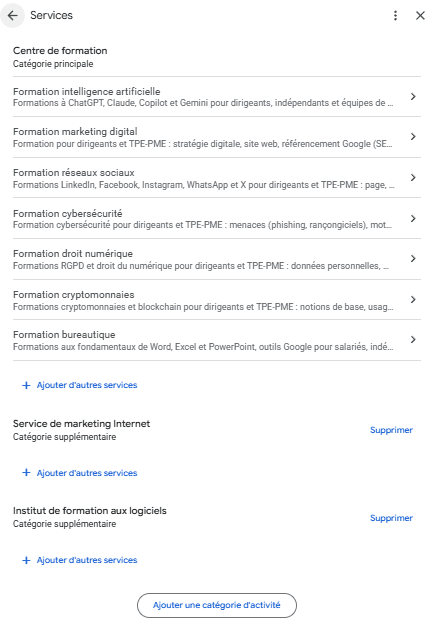Screen dimensions: 432x641
Task: Click plus icon under Service de marketing Internet
Action: 26,473
